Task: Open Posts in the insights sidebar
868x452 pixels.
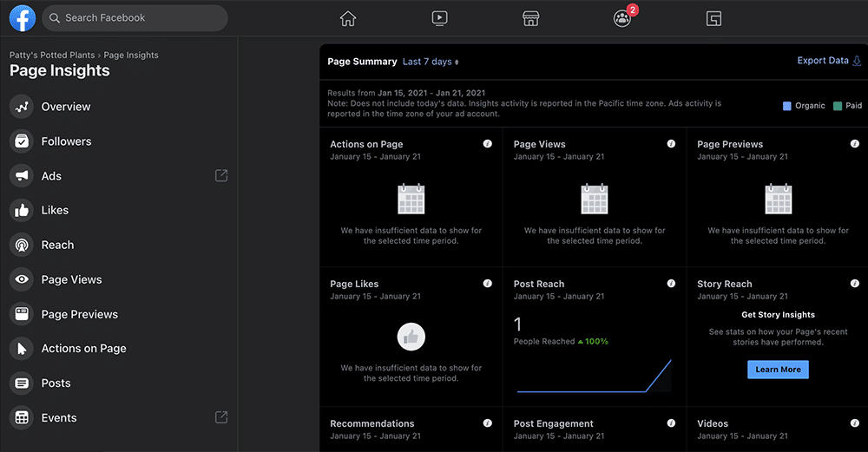Action: [56, 383]
